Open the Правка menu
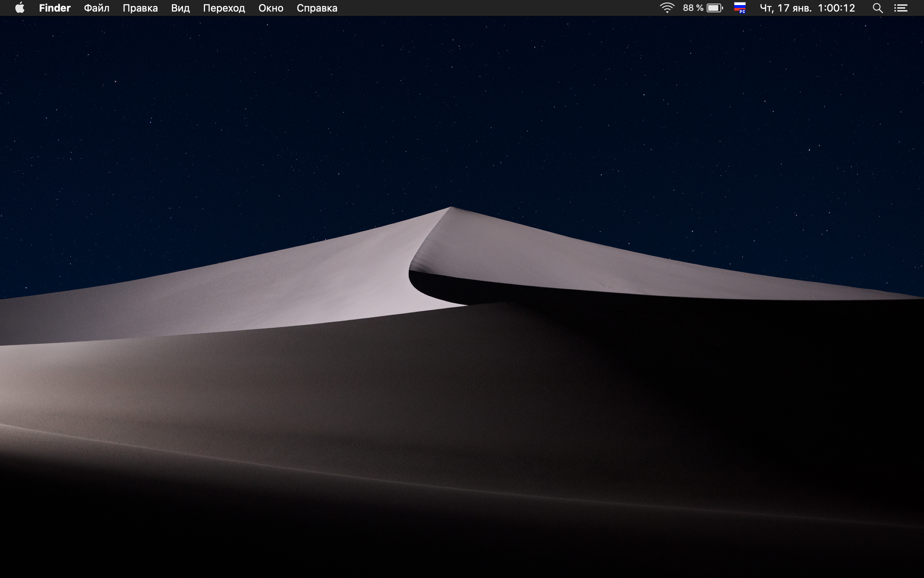 140,8
